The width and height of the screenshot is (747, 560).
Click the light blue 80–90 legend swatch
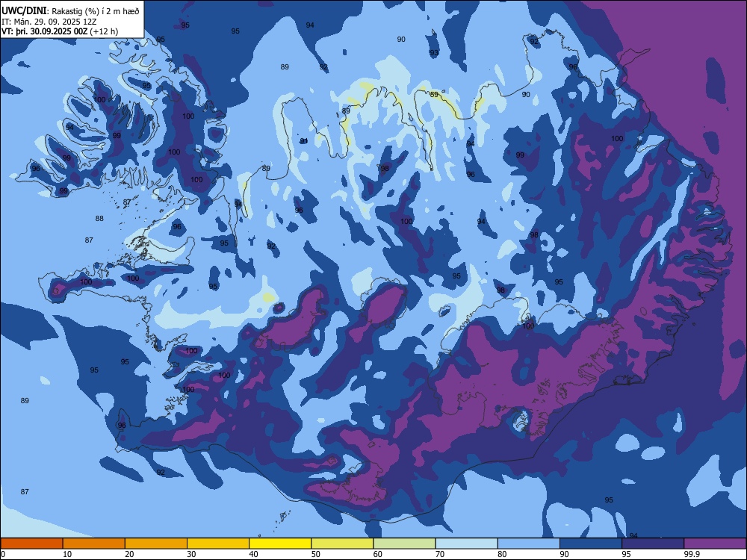(529, 544)
